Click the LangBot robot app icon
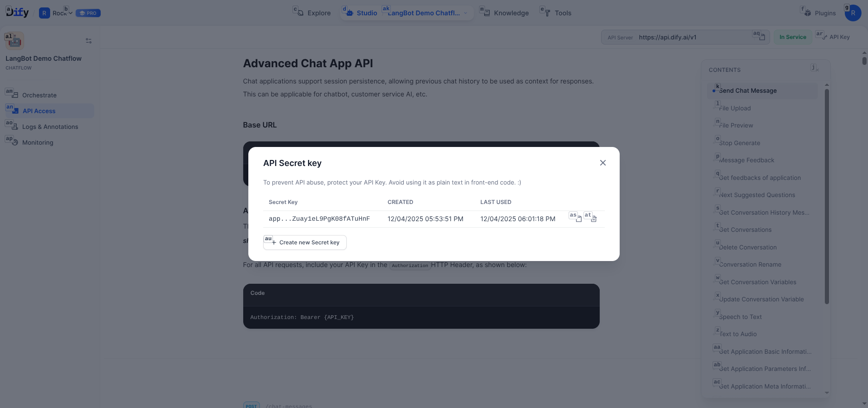Screen dimensions: 868x408 tap(15, 41)
